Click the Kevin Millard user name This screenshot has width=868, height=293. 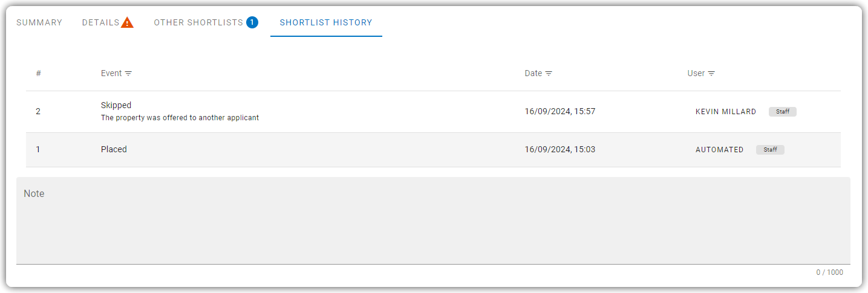pos(726,112)
